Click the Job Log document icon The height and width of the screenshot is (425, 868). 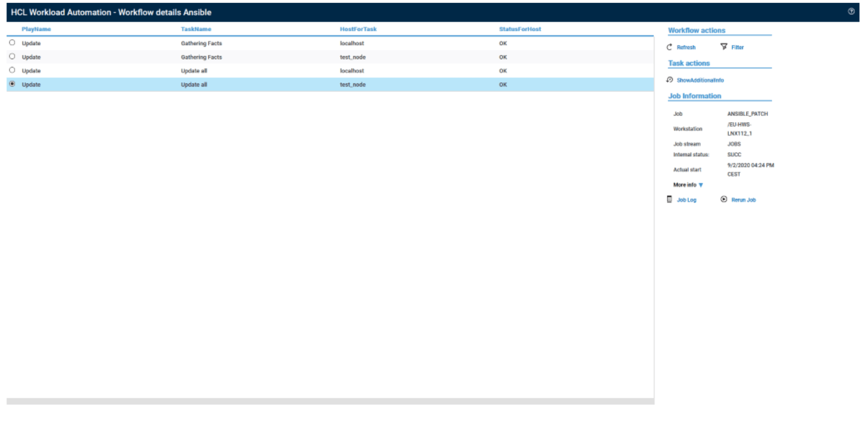pyautogui.click(x=669, y=199)
